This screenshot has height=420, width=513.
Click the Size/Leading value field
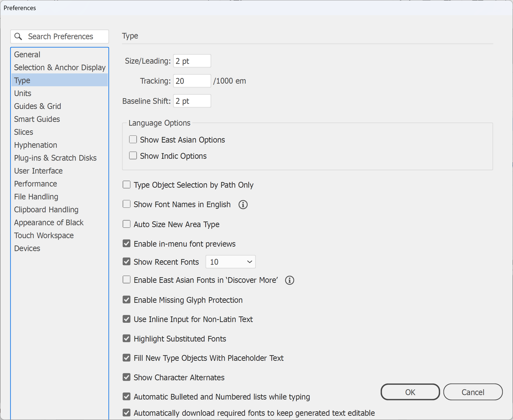pos(192,61)
